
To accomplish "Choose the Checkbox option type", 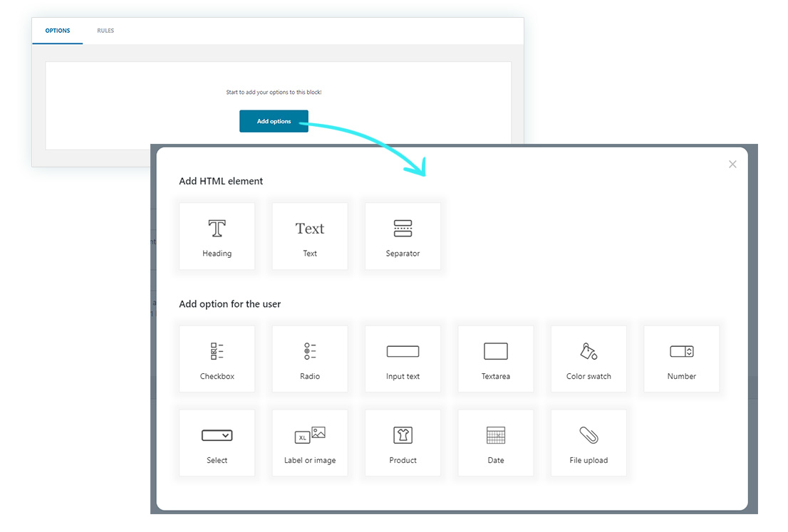I will tap(217, 358).
